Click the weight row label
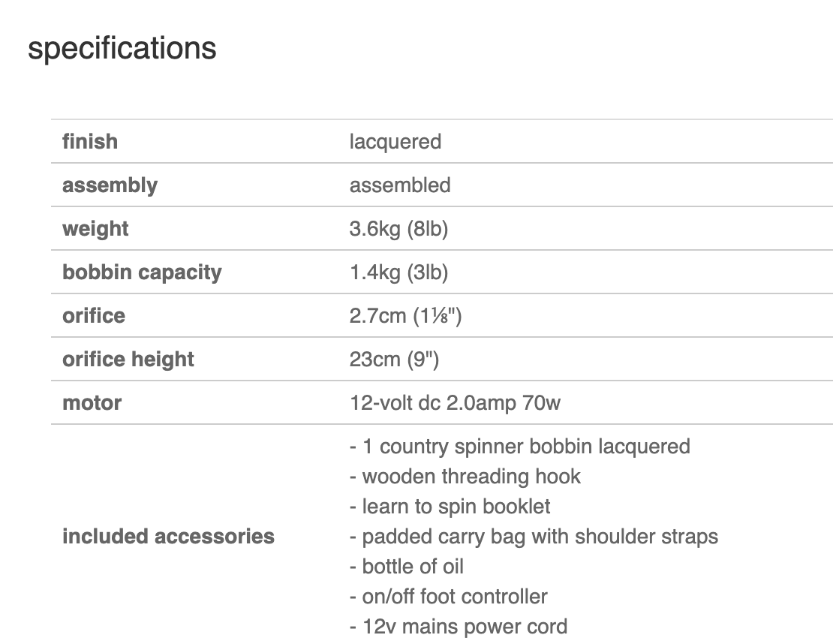Viewport: 833px width, 644px height. 95,228
